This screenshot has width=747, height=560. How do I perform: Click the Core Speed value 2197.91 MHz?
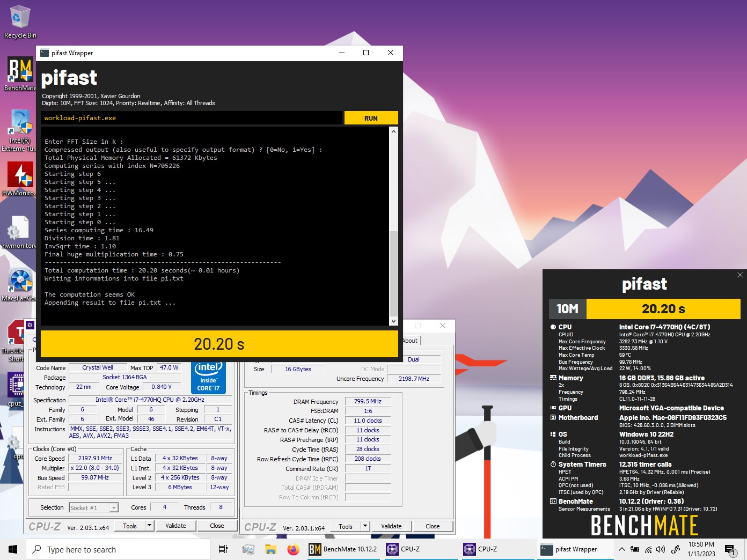[x=95, y=458]
